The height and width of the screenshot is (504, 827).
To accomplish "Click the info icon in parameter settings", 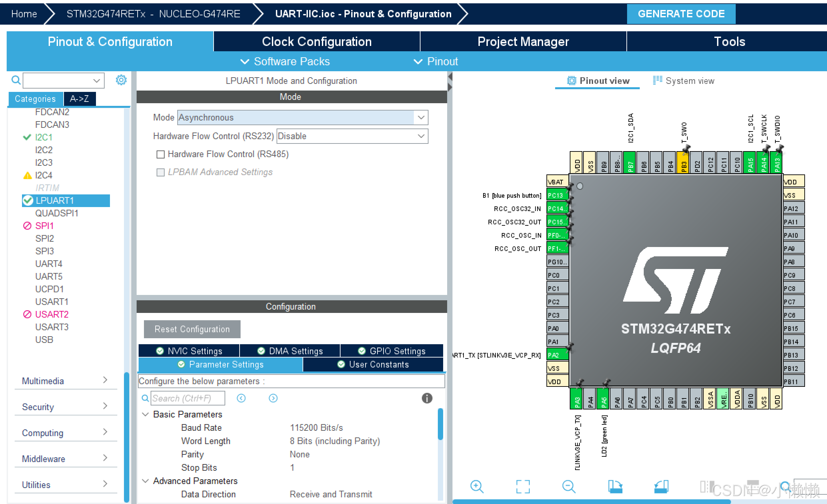I will (x=426, y=398).
